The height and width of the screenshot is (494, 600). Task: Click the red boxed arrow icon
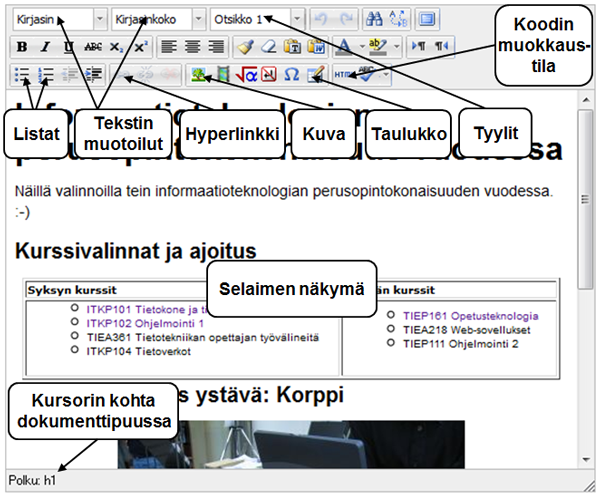click(x=269, y=75)
